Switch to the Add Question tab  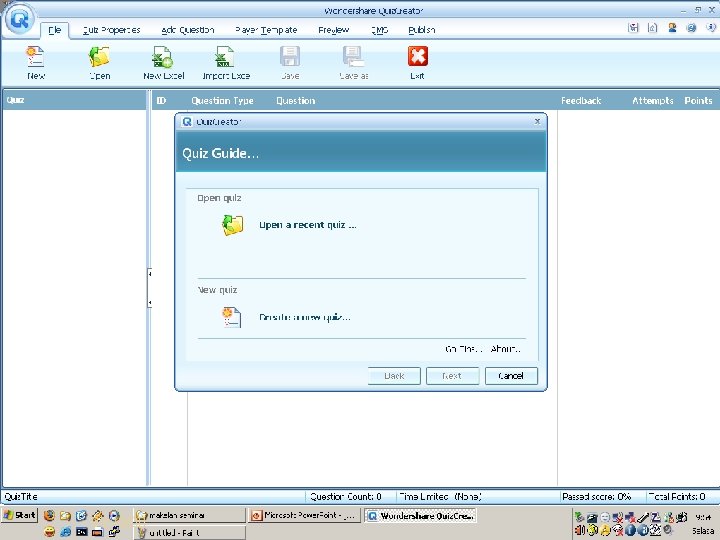pos(188,30)
